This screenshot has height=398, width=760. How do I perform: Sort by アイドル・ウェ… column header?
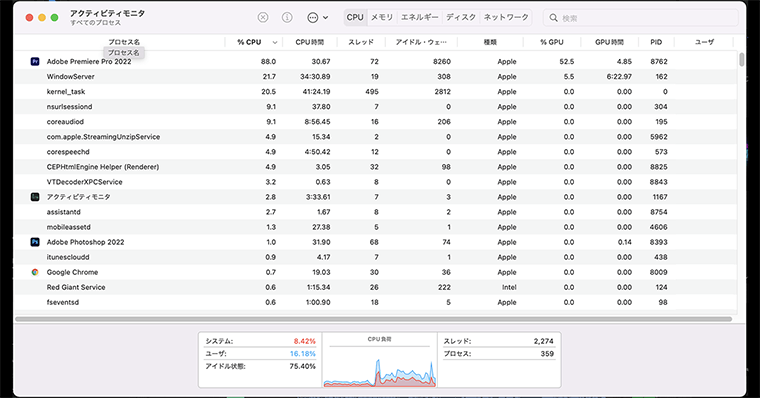coord(421,42)
